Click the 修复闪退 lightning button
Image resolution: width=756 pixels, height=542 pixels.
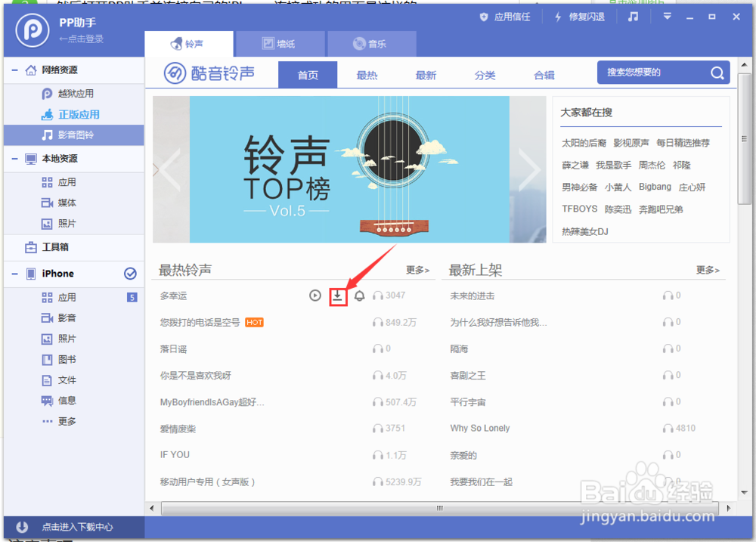579,17
